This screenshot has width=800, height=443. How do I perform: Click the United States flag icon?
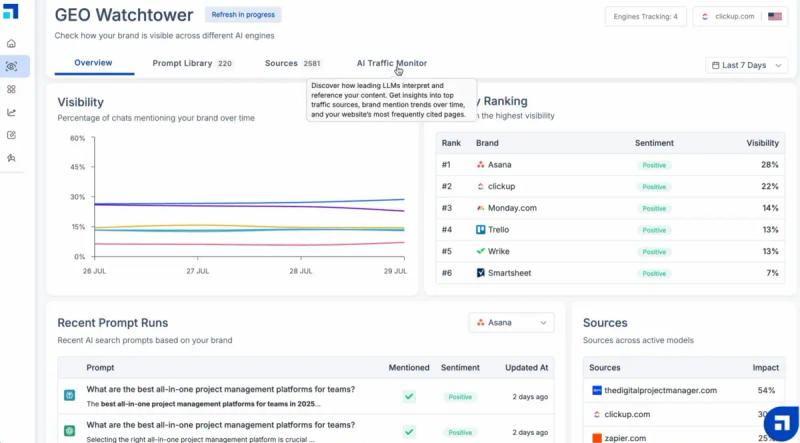pyautogui.click(x=775, y=16)
